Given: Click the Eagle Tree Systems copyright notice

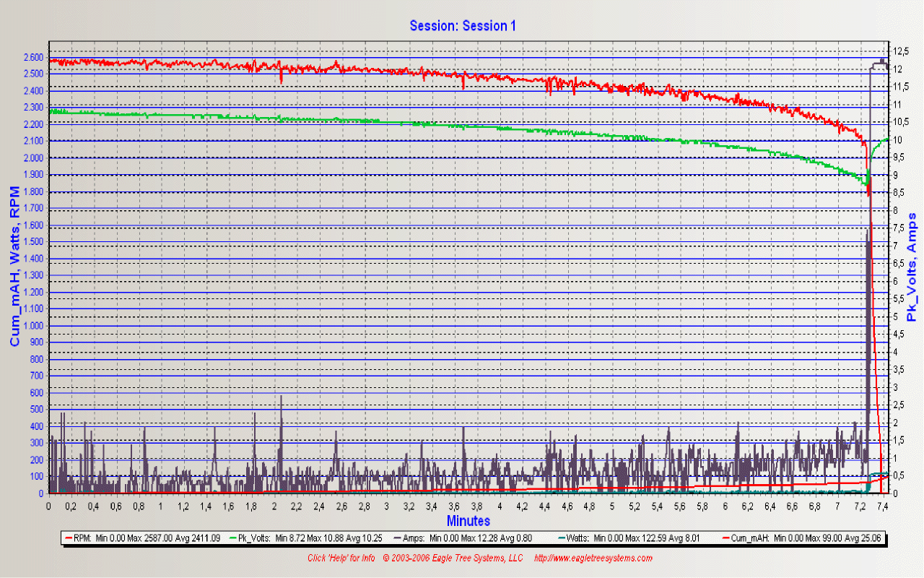Looking at the screenshot, I should [453, 558].
